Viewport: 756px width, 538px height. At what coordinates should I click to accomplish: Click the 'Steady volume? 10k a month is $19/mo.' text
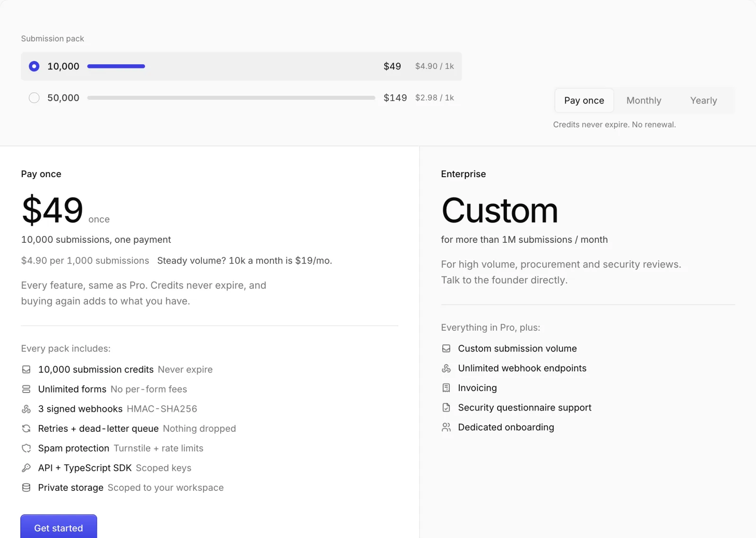(245, 261)
